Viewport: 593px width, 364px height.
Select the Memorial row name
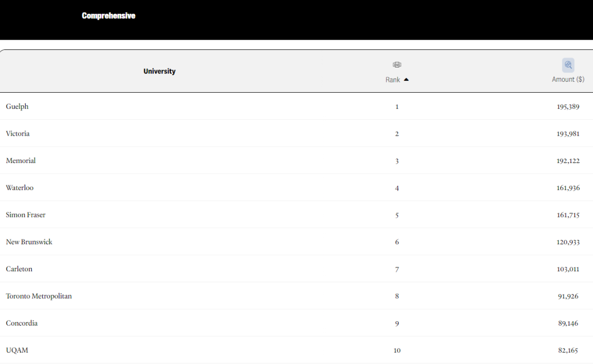tap(21, 161)
